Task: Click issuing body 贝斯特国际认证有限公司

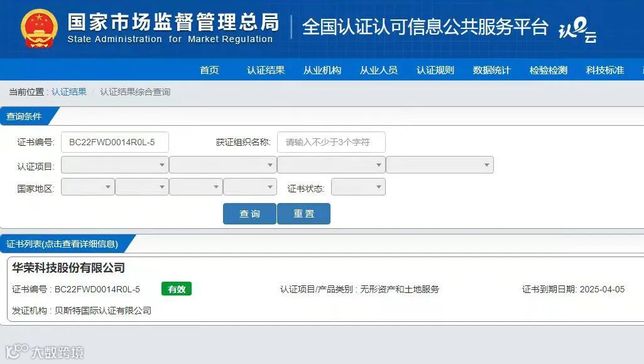Action: [103, 311]
